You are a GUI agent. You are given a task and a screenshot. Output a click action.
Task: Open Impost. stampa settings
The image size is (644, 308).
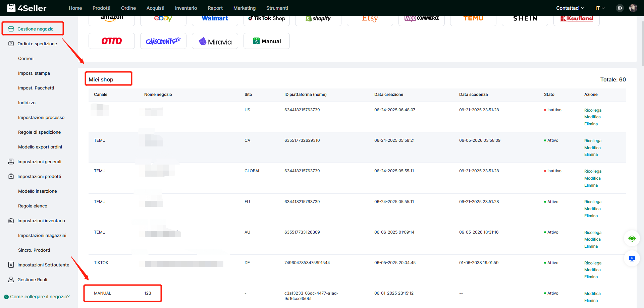[x=34, y=73]
